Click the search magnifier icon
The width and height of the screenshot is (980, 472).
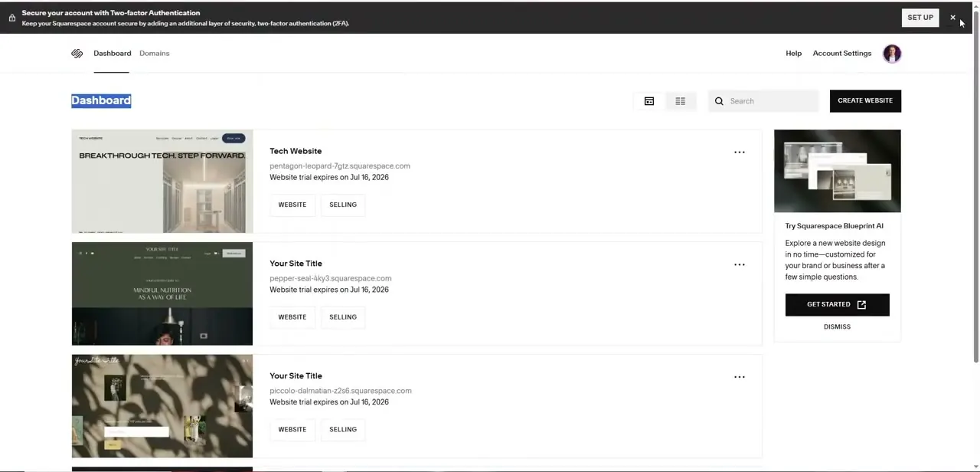point(719,101)
